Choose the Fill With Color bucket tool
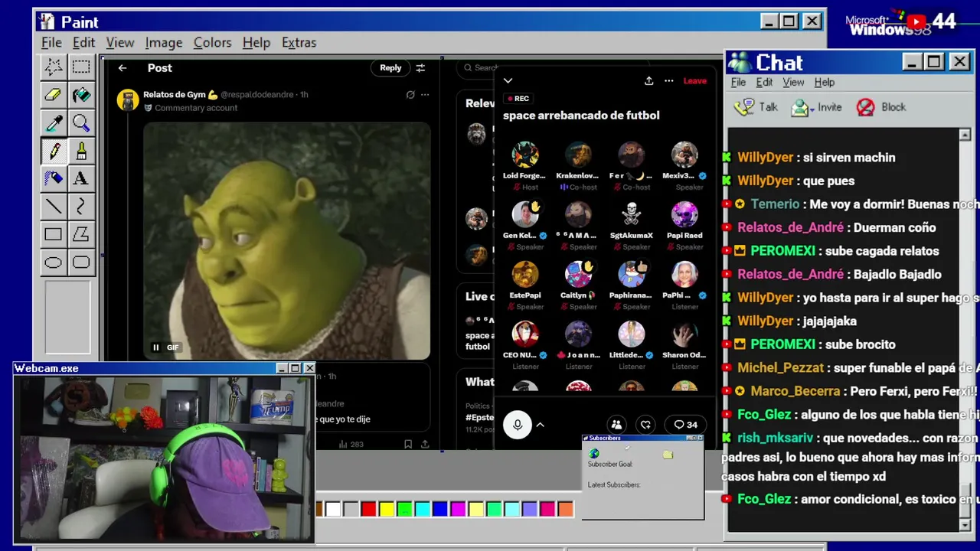The width and height of the screenshot is (980, 551). [x=80, y=95]
